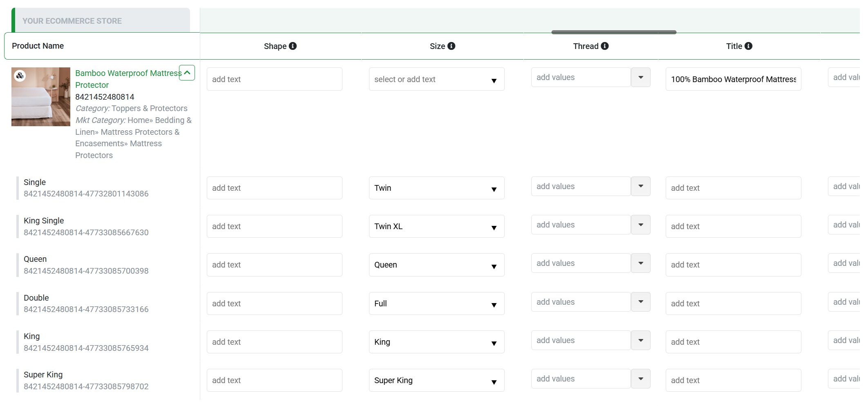
Task: Open Size dropdown for parent product row
Action: [x=436, y=79]
